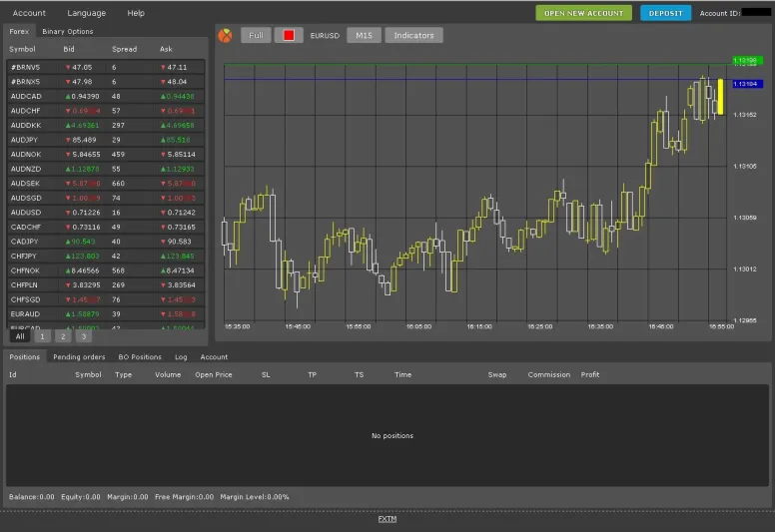Go to symbol list page 3
This screenshot has height=532, width=775.
[x=83, y=336]
